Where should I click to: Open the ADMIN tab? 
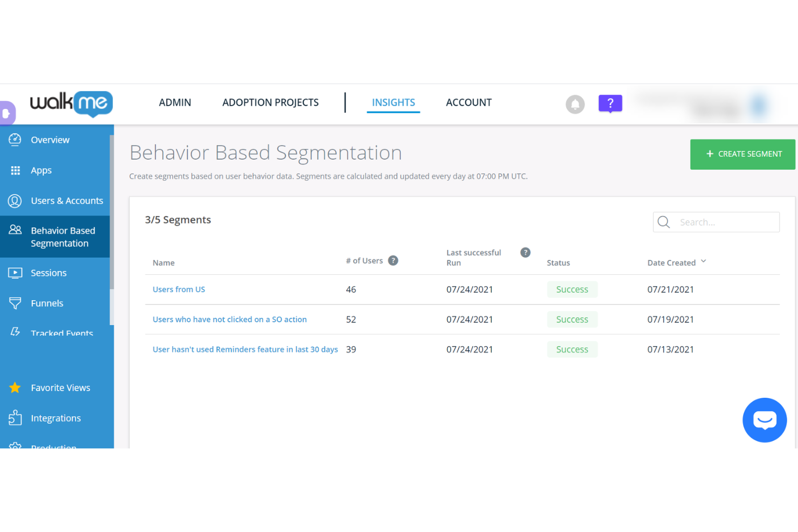coord(175,102)
